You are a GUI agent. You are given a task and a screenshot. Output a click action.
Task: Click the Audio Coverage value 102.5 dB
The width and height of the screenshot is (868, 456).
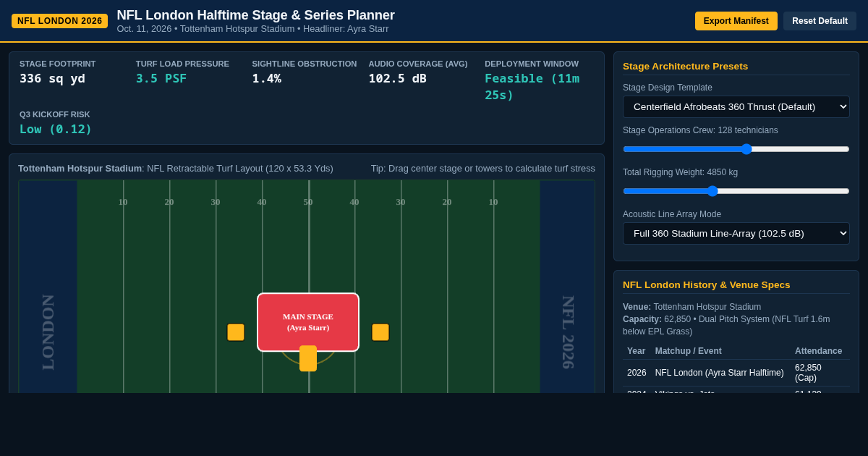[x=398, y=78]
